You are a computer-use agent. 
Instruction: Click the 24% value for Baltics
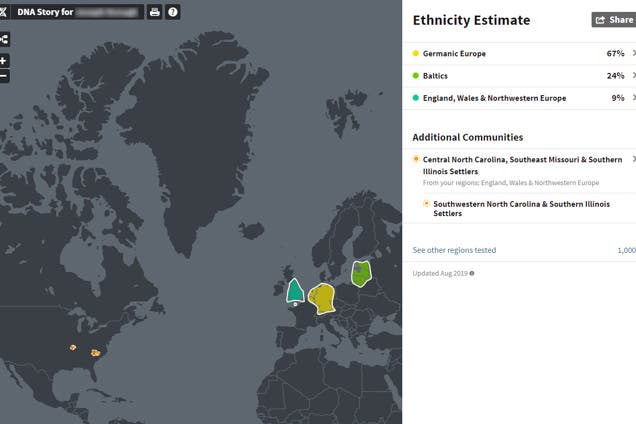(x=615, y=76)
